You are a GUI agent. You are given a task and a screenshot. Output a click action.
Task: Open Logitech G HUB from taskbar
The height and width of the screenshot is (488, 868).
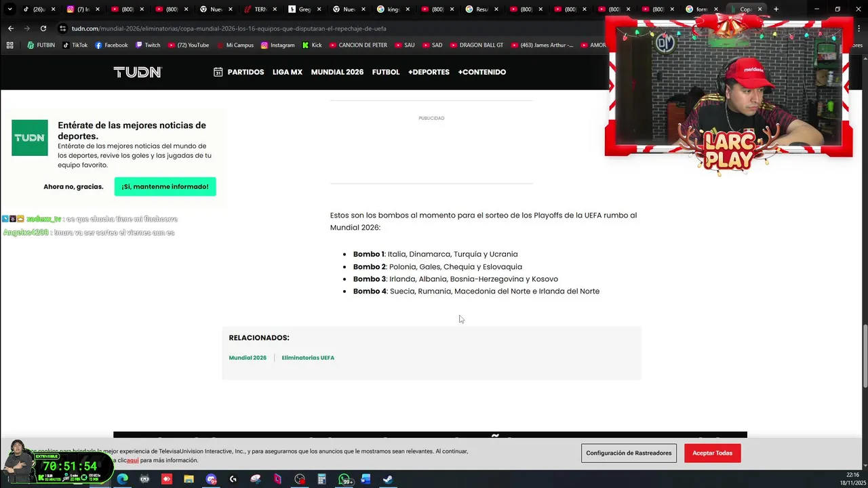click(233, 479)
